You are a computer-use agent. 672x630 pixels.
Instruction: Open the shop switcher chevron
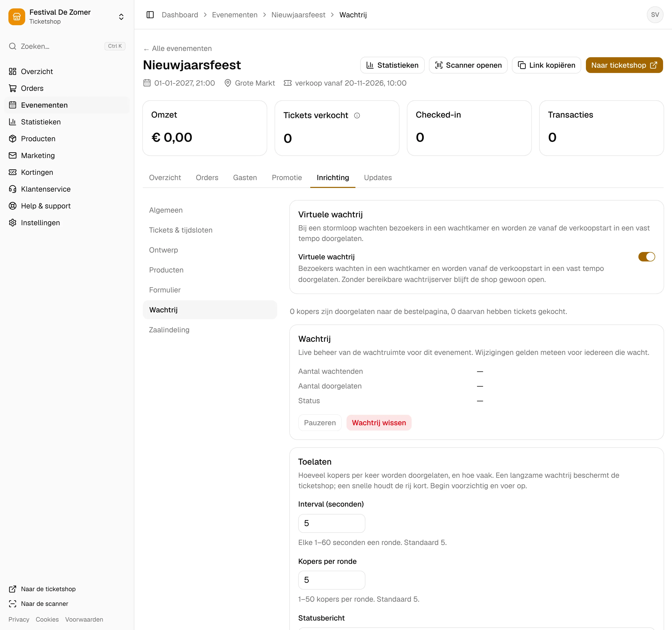121,17
